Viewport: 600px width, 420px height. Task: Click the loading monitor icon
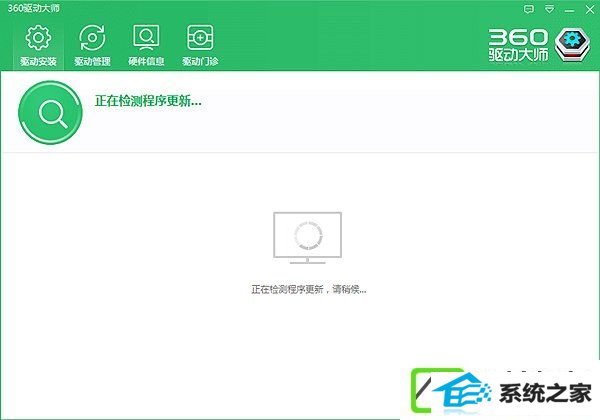tap(308, 238)
